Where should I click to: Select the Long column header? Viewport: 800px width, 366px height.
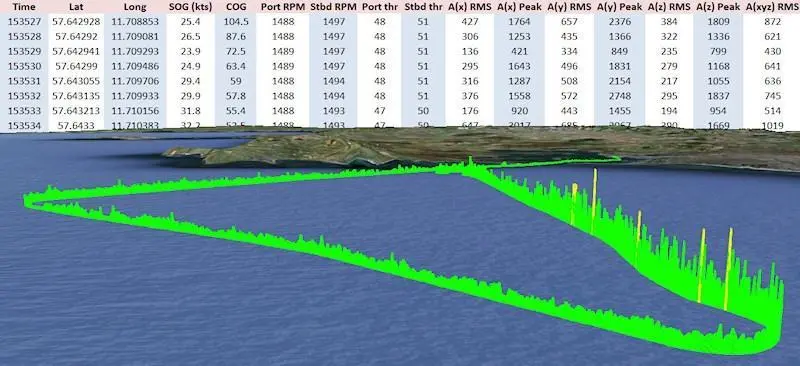(135, 7)
